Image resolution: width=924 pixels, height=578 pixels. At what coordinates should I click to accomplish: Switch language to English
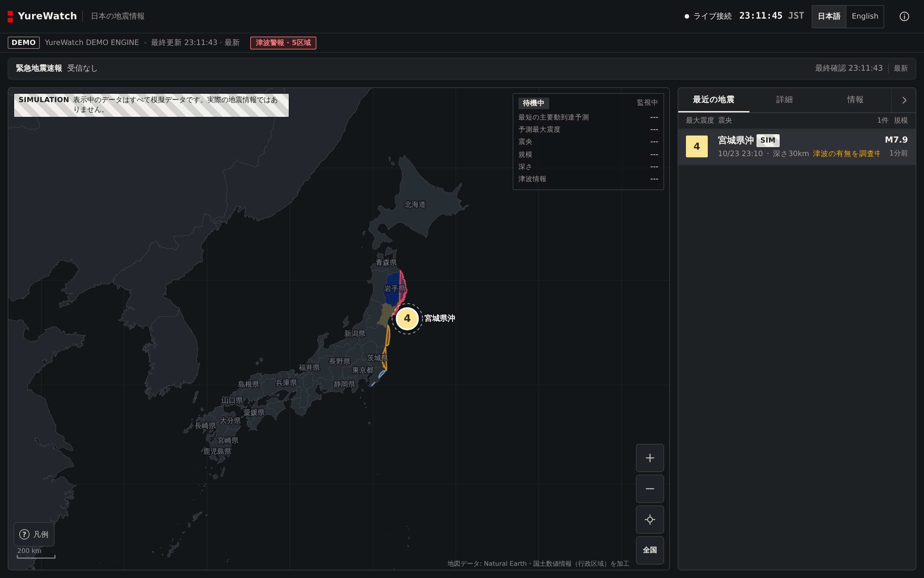click(x=865, y=16)
